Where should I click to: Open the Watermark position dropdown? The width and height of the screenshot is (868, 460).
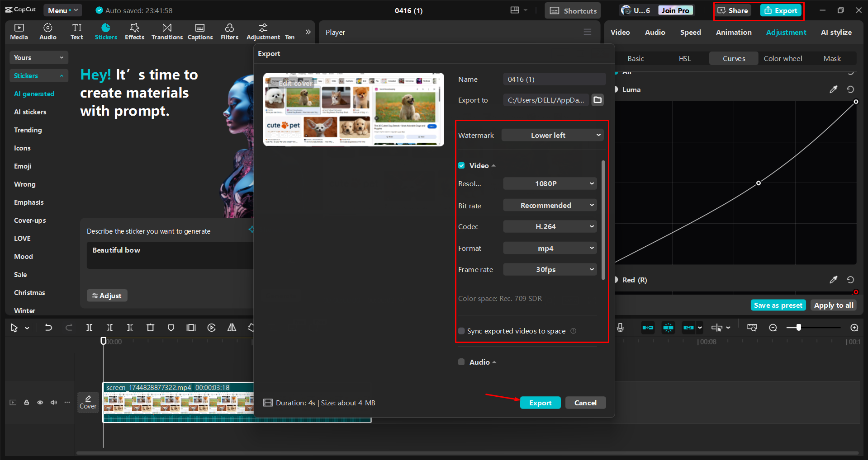(552, 135)
